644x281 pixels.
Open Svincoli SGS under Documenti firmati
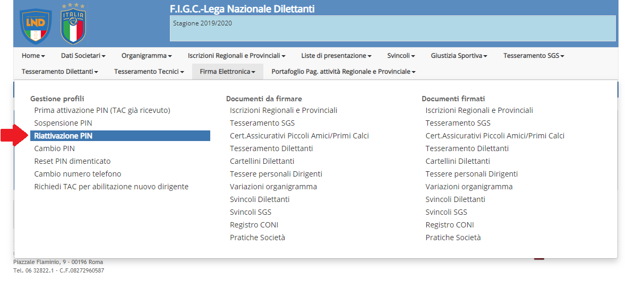446,212
